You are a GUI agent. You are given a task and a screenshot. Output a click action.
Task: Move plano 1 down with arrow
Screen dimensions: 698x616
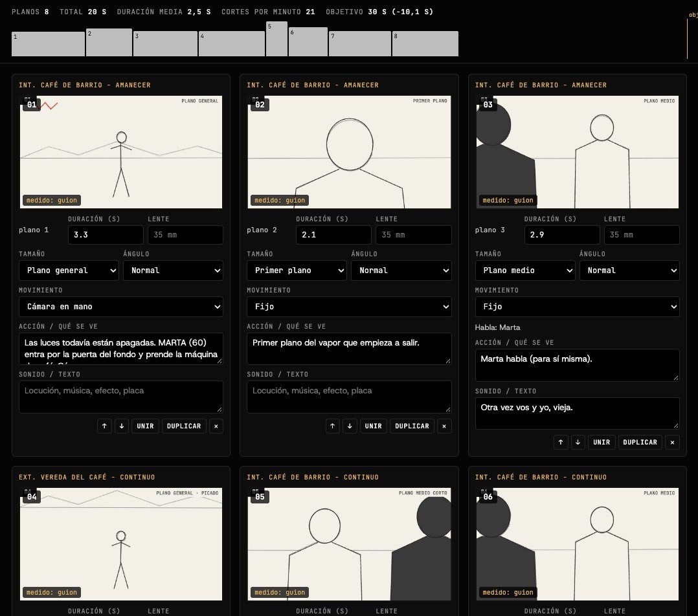pyautogui.click(x=122, y=426)
